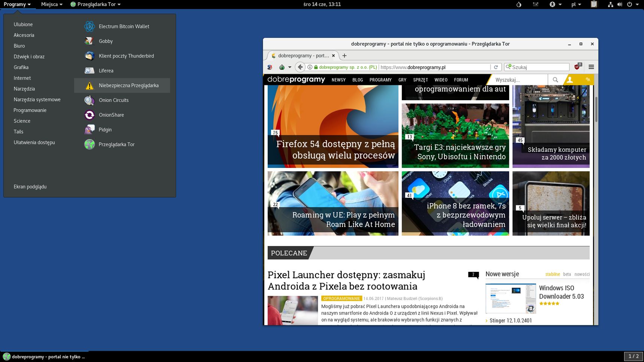Open a new browser tab with plus button
The width and height of the screenshot is (644, 362).
pos(344,56)
